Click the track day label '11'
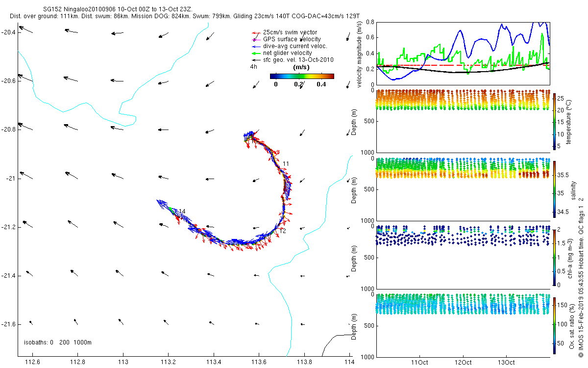Viewport: 588px width, 368px height. (286, 163)
